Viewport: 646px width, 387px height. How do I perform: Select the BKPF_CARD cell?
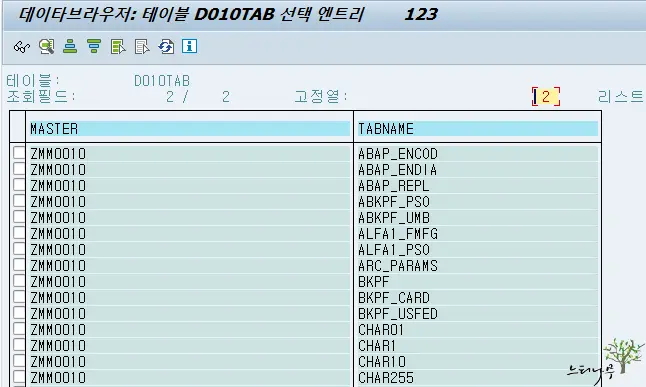pos(477,298)
